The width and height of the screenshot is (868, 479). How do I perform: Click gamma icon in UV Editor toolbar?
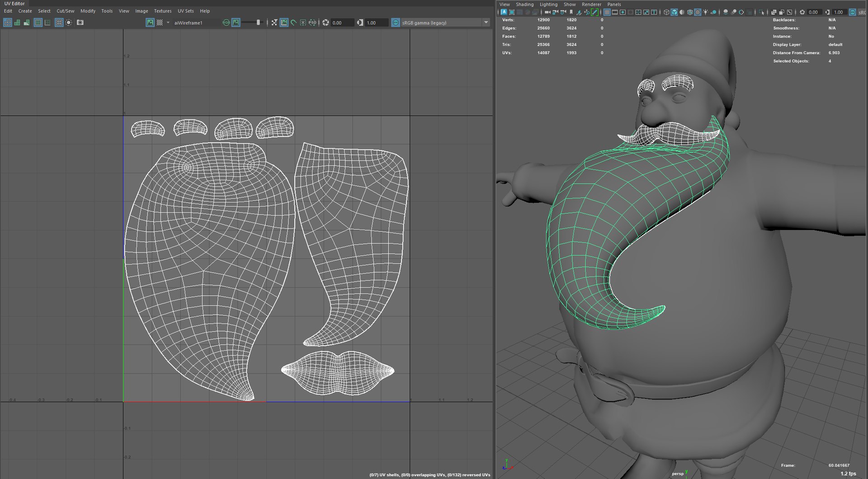coord(360,23)
